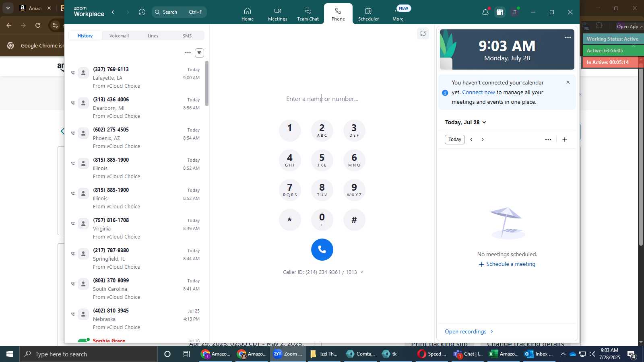This screenshot has width=644, height=362.
Task: Open Task View on taskbar
Action: (187, 354)
